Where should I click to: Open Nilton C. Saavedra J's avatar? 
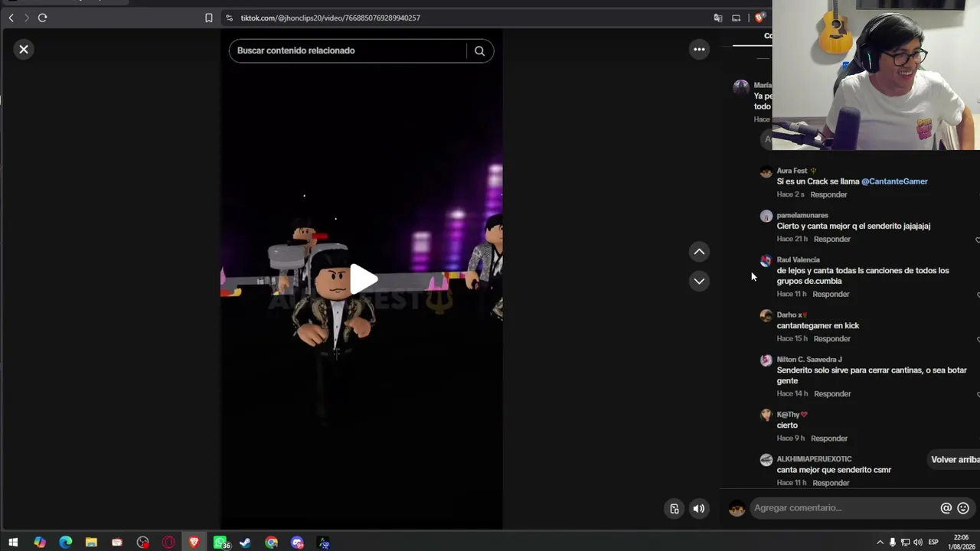[766, 360]
